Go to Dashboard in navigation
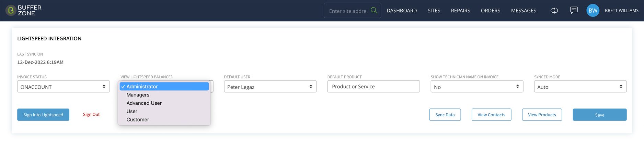Image resolution: width=644 pixels, height=142 pixels. pos(402,11)
